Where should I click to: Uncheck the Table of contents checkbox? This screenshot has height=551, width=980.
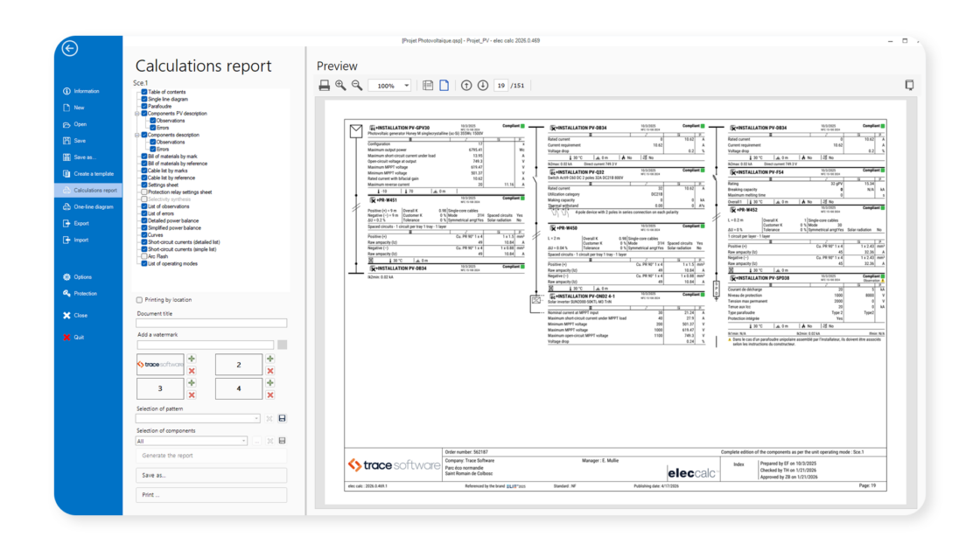(x=143, y=92)
